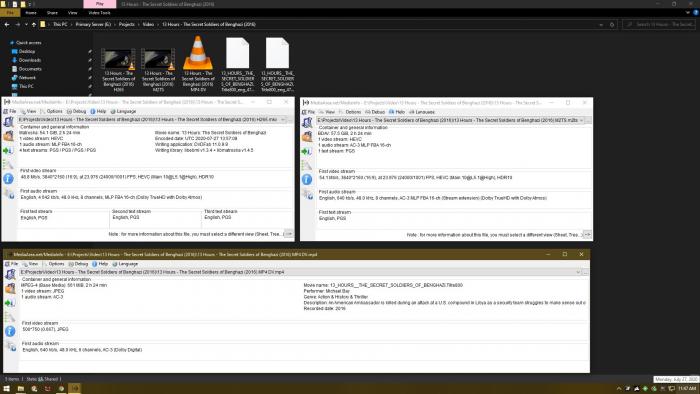Image resolution: width=700 pixels, height=394 pixels.
Task: Open Network in Explorer sidebar
Action: [24, 78]
